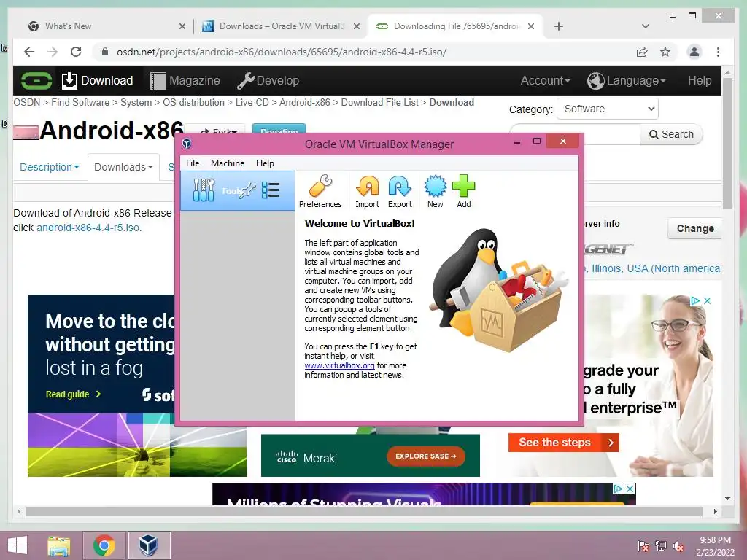Viewport: 747px width, 560px height.
Task: Create a New virtual machine icon
Action: pyautogui.click(x=435, y=192)
